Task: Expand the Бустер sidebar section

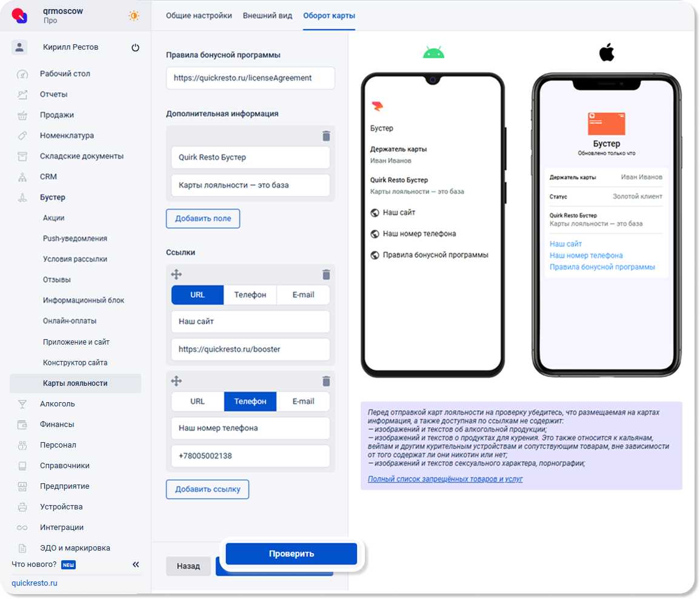Action: click(53, 197)
